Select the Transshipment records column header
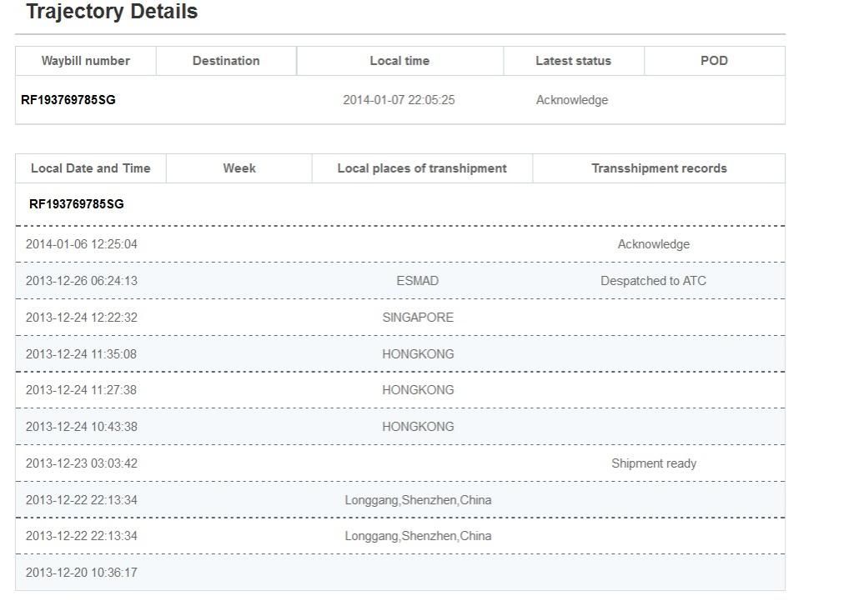Image resolution: width=854 pixels, height=616 pixels. (x=659, y=168)
